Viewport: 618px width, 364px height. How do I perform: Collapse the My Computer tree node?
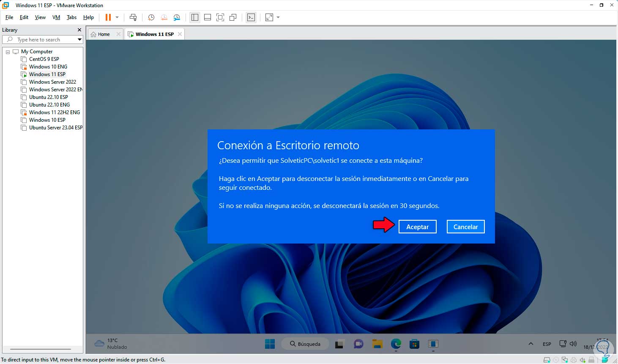point(8,52)
